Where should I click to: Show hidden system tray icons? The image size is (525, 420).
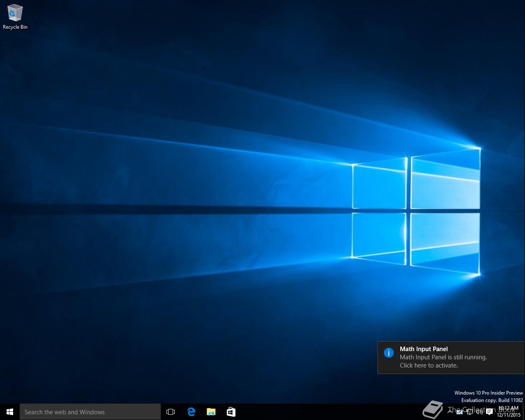[x=450, y=411]
